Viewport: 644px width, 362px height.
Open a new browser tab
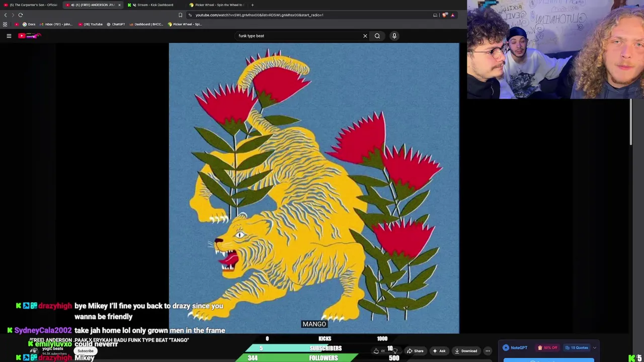click(x=253, y=5)
